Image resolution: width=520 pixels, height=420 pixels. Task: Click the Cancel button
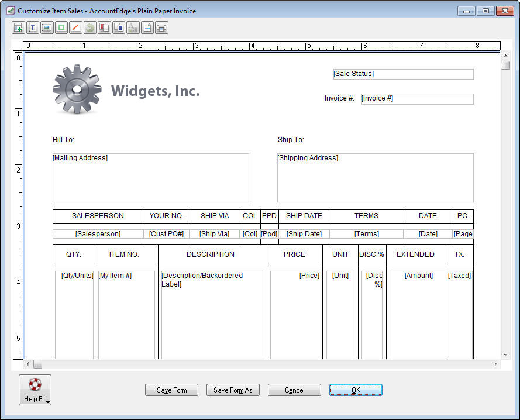294,390
